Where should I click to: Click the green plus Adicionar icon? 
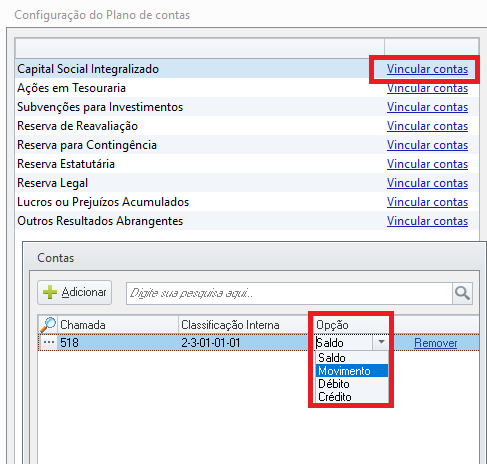[50, 292]
